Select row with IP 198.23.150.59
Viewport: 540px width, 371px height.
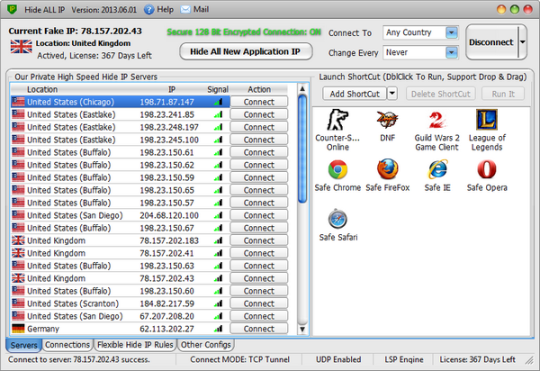(x=120, y=177)
